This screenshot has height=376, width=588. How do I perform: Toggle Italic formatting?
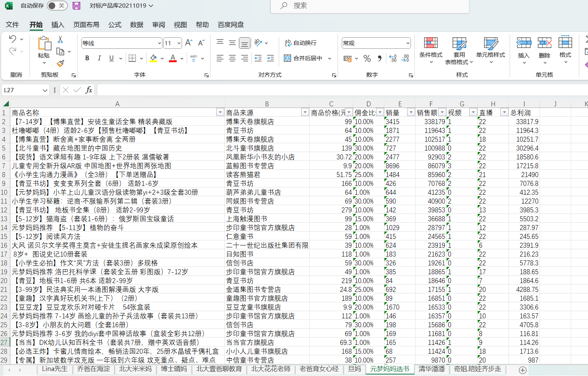click(99, 58)
